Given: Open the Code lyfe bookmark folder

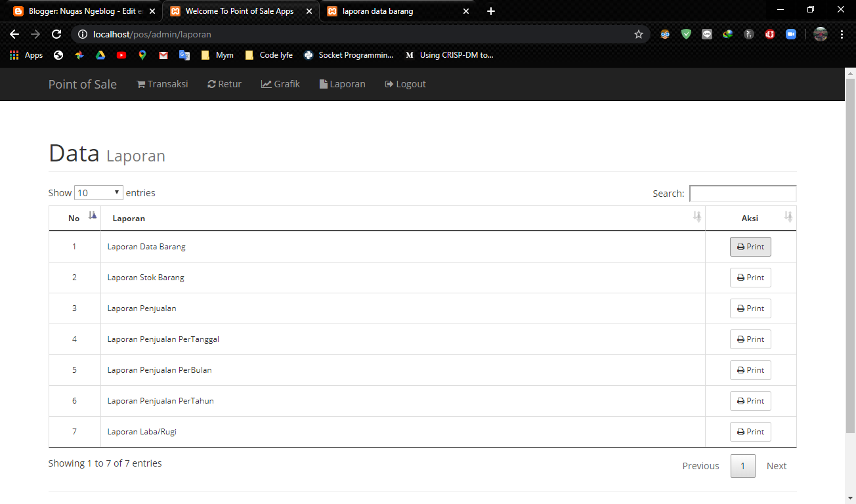Looking at the screenshot, I should [268, 55].
